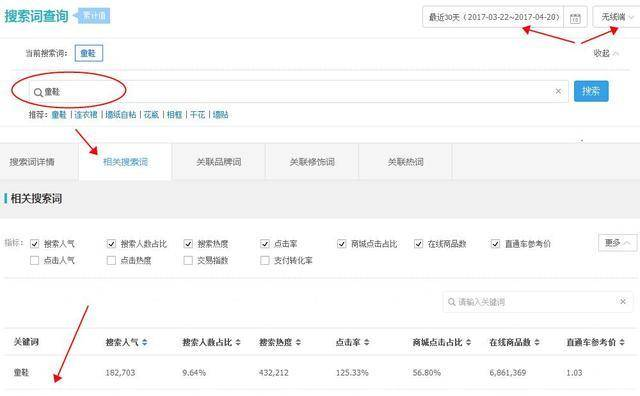This screenshot has width=640, height=396.
Task: Uncheck the 点击率 checkbox
Action: pos(265,244)
